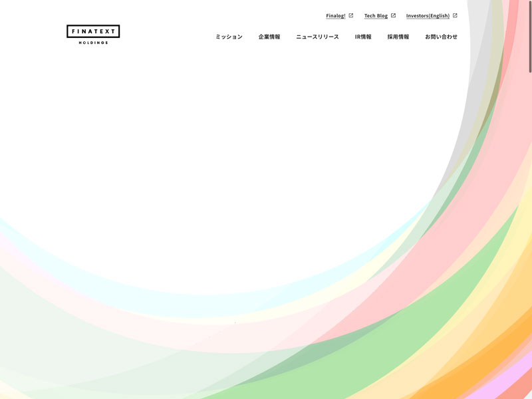The width and height of the screenshot is (532, 399).
Task: Navigate to IR情報
Action: click(x=363, y=37)
